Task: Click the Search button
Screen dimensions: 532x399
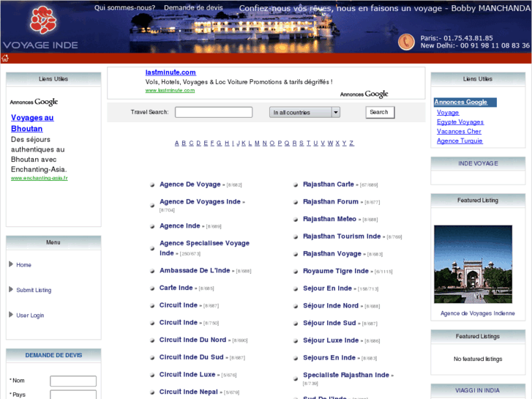Action: [380, 113]
